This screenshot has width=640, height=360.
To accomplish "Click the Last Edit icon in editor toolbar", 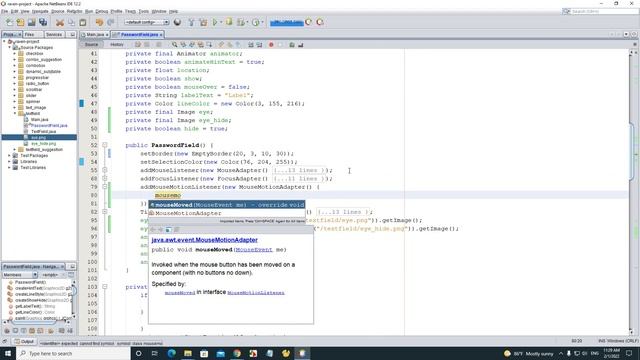I will [x=138, y=44].
